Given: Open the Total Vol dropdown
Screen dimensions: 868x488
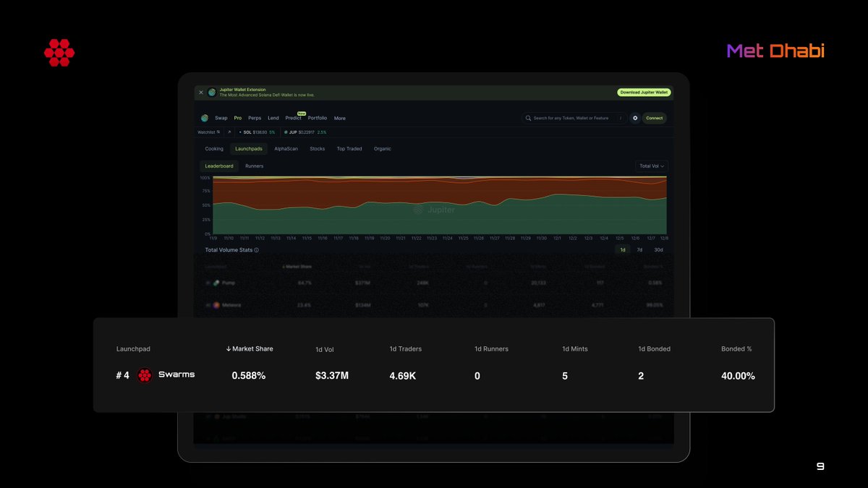Looking at the screenshot, I should pyautogui.click(x=651, y=166).
